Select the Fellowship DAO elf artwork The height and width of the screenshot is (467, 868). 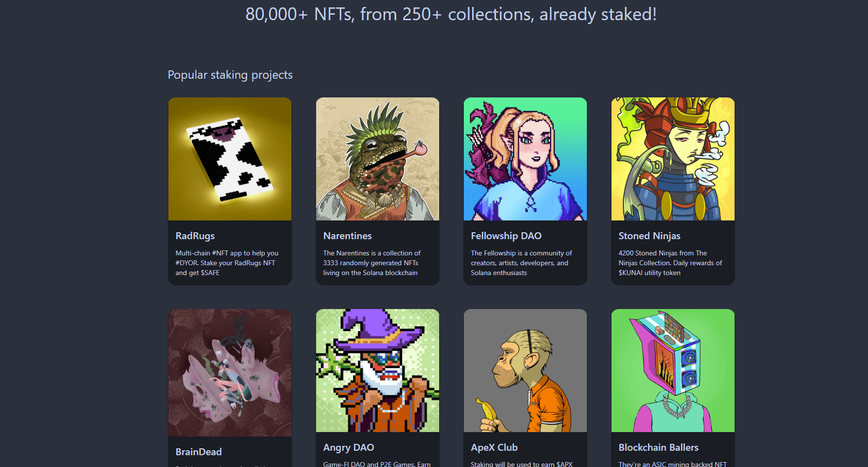coord(525,159)
